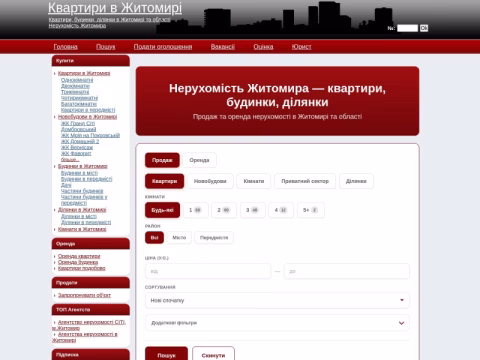Open Ділянки в Житомирі link
The image size is (480, 360).
[82, 210]
